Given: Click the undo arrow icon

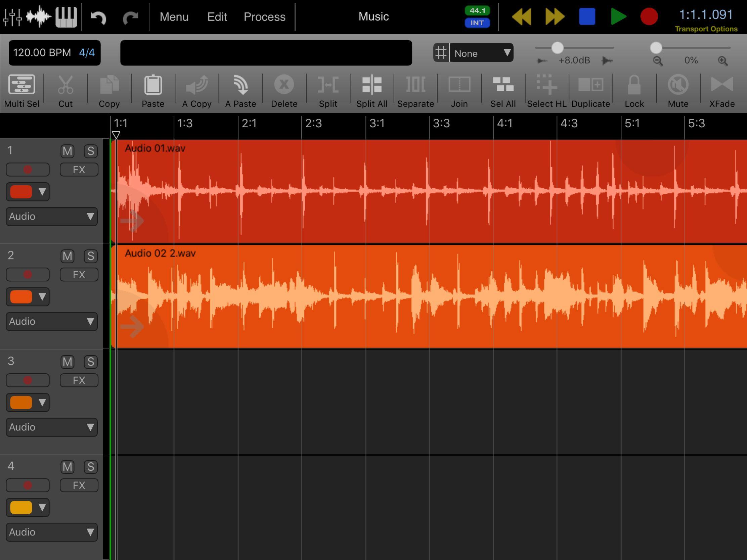Looking at the screenshot, I should [x=98, y=17].
